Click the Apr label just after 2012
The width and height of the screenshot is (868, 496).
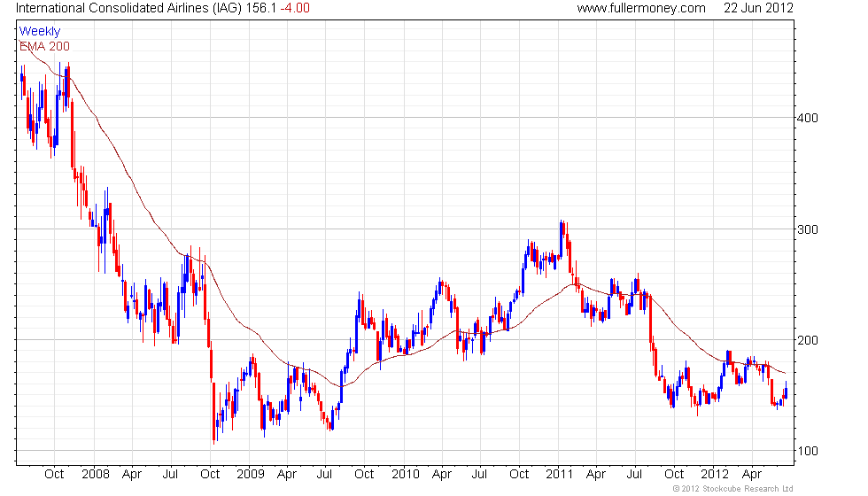(x=752, y=475)
